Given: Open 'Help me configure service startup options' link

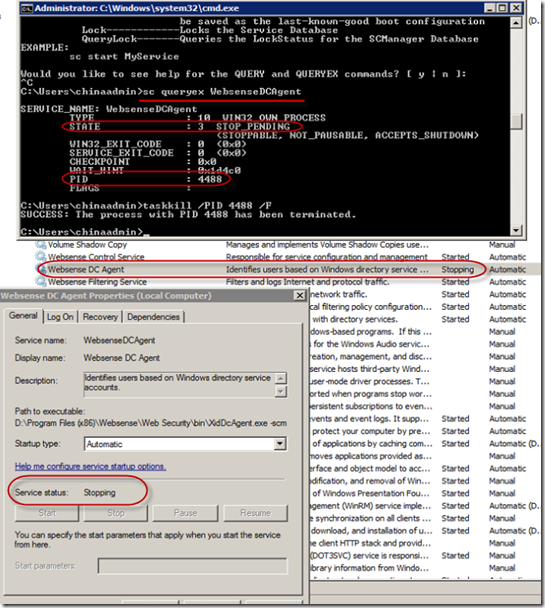Looking at the screenshot, I should pyautogui.click(x=90, y=466).
